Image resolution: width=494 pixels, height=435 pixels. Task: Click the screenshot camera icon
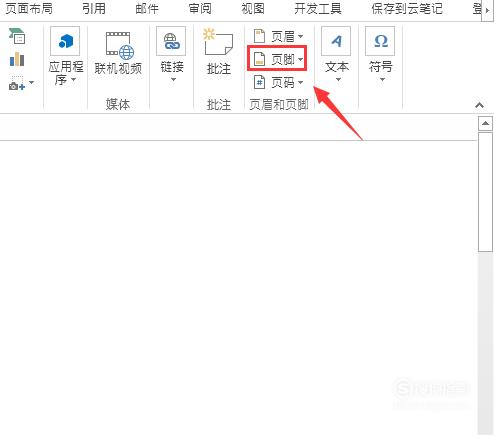[x=17, y=84]
